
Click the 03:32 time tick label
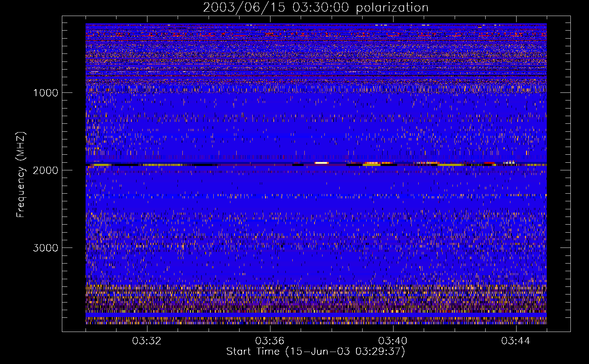pos(147,341)
